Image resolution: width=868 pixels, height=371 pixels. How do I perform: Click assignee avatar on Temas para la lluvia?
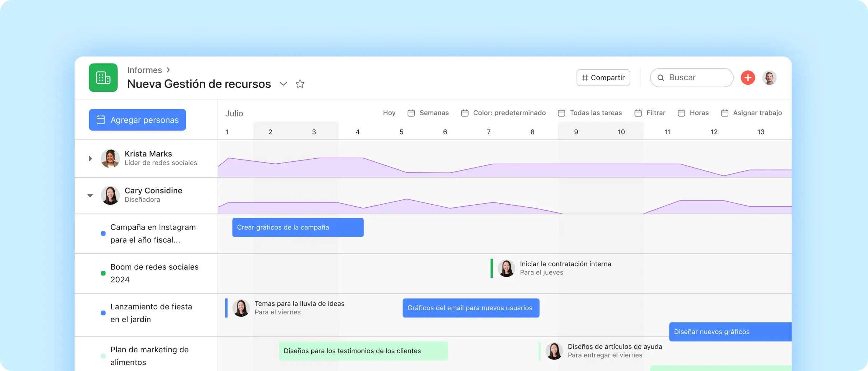pyautogui.click(x=241, y=308)
